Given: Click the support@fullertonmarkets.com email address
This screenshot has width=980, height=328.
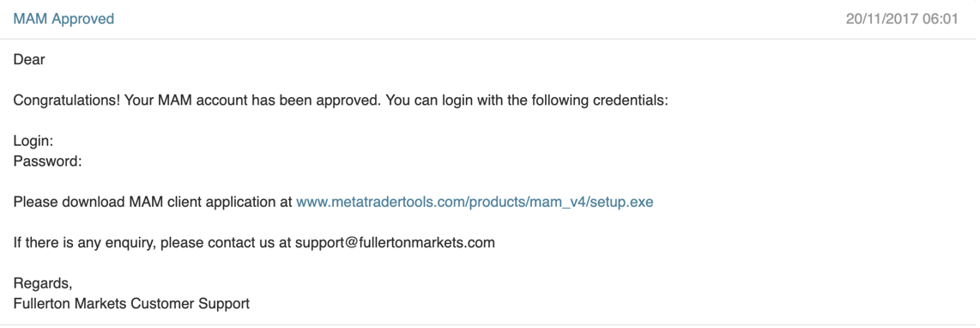Looking at the screenshot, I should pyautogui.click(x=395, y=242).
